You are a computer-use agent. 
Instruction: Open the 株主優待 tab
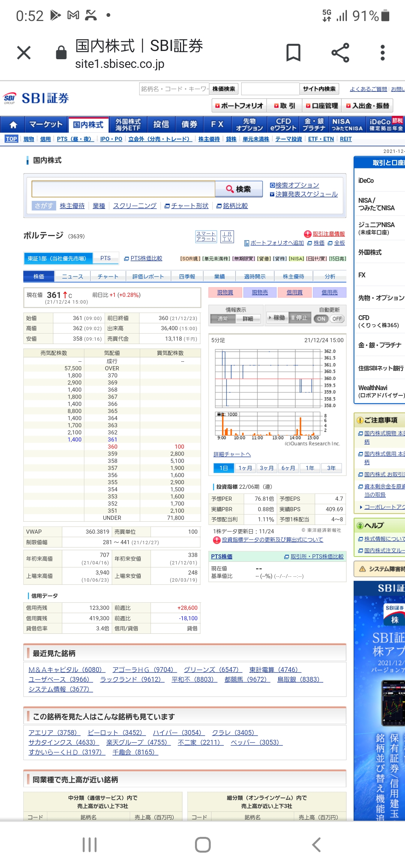[294, 276]
